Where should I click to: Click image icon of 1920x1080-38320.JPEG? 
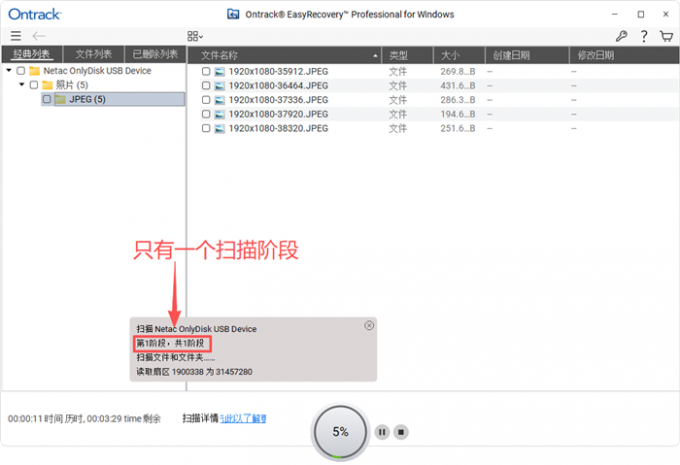(220, 129)
